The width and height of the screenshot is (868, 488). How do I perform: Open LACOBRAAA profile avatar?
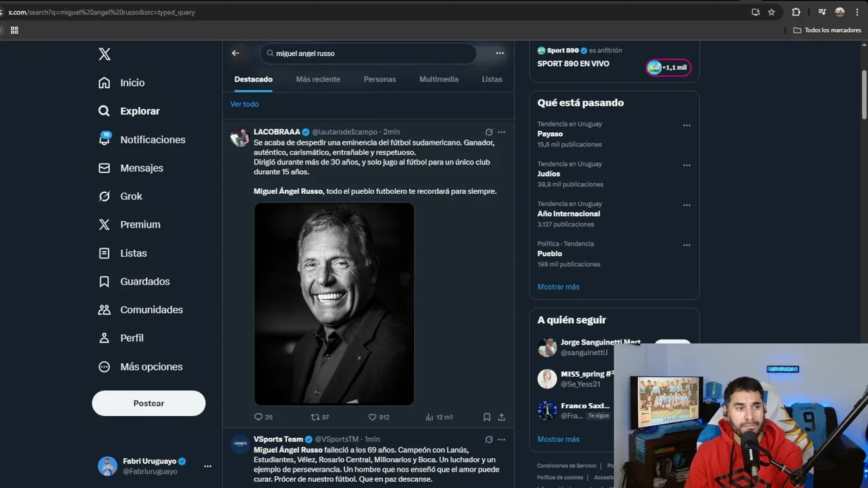(239, 138)
